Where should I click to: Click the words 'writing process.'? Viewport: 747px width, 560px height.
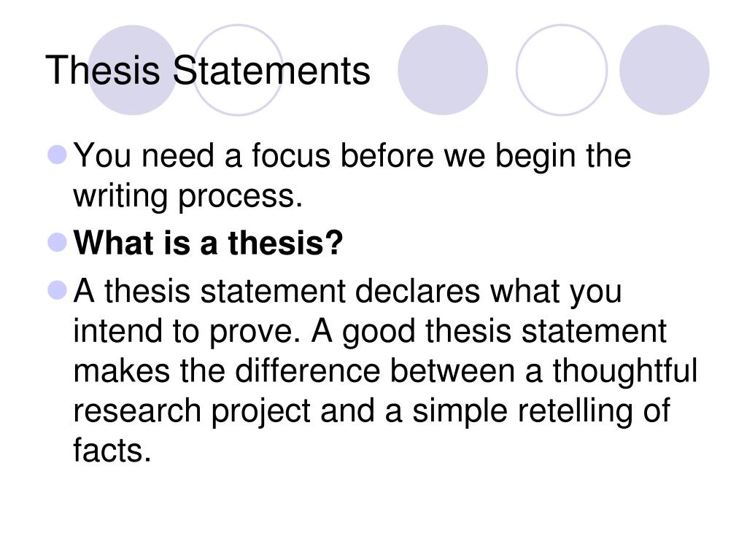click(x=187, y=196)
